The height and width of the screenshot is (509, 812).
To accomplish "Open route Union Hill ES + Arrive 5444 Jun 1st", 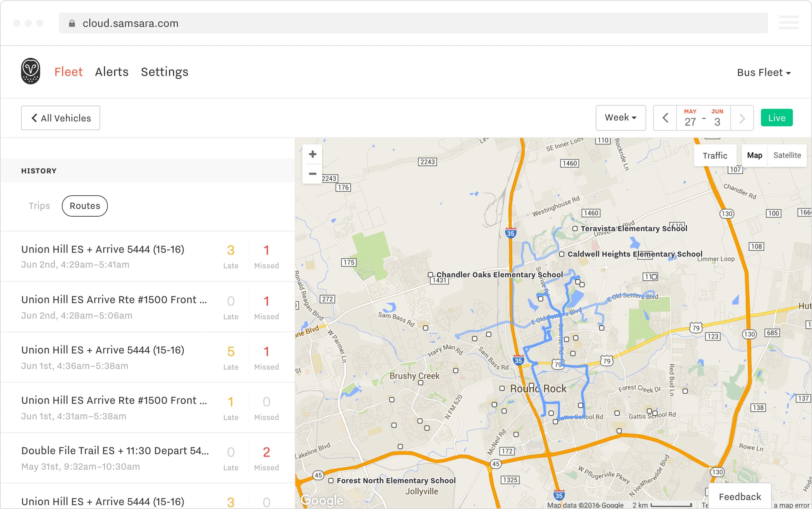I will click(147, 357).
